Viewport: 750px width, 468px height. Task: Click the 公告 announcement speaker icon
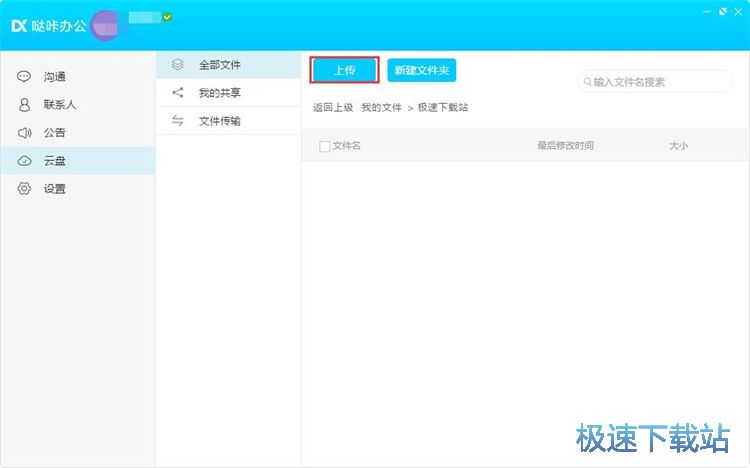pyautogui.click(x=24, y=133)
